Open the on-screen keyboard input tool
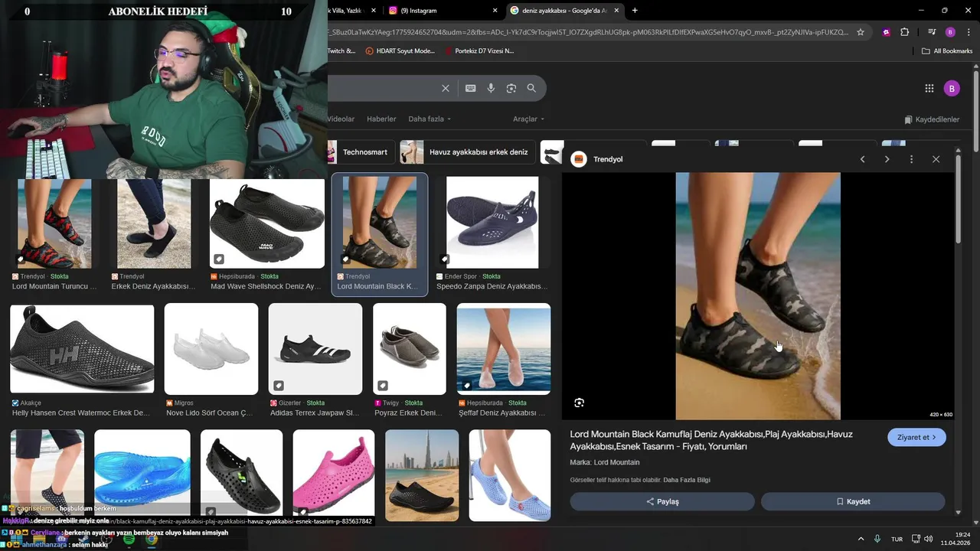The width and height of the screenshot is (980, 551). 470,88
